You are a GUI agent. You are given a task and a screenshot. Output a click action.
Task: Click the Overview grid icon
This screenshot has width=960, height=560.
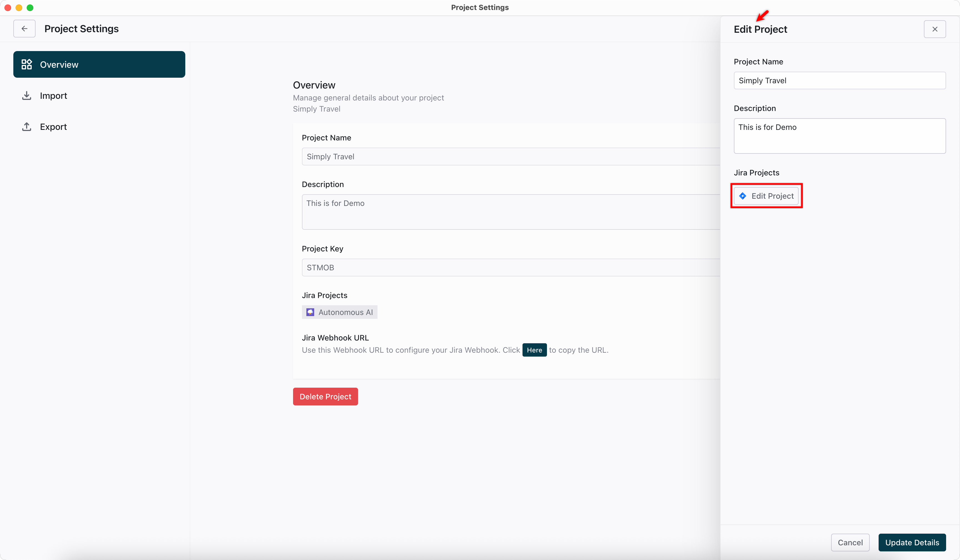tap(27, 64)
